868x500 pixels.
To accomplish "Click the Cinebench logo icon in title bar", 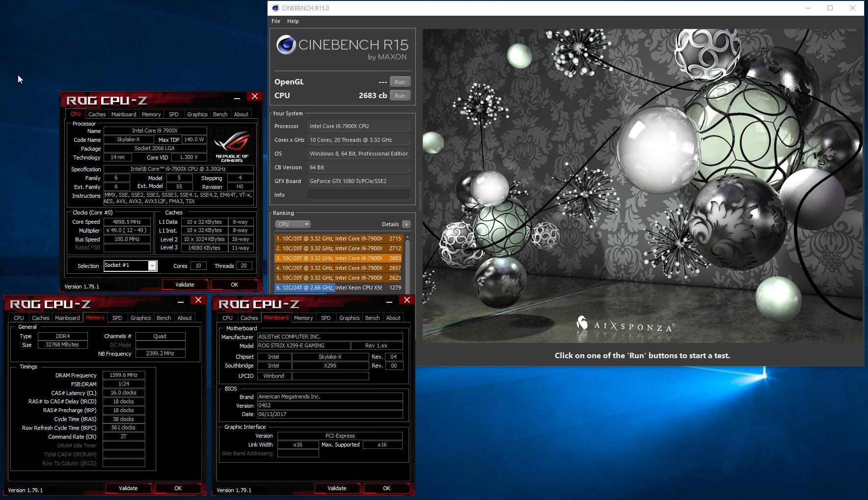I will pos(275,8).
